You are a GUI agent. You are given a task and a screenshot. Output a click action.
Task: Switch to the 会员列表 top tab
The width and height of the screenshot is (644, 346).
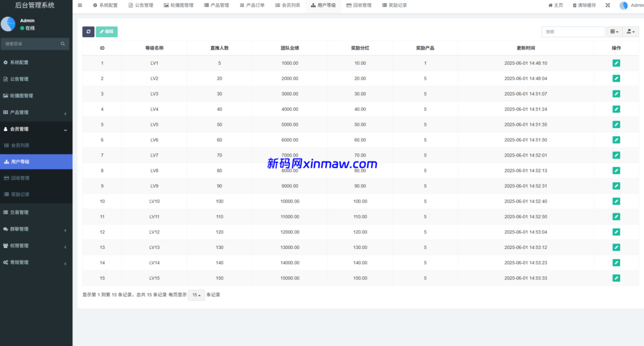point(287,5)
